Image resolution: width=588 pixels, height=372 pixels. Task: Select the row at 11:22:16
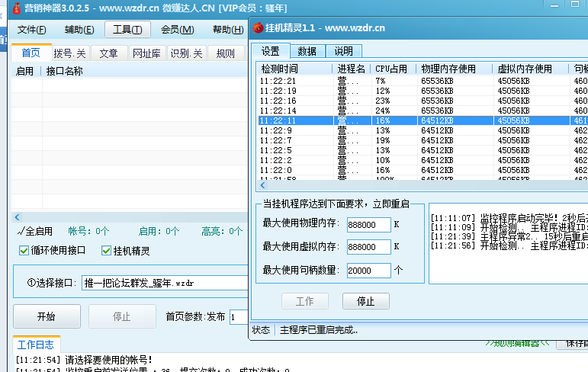pyautogui.click(x=423, y=101)
